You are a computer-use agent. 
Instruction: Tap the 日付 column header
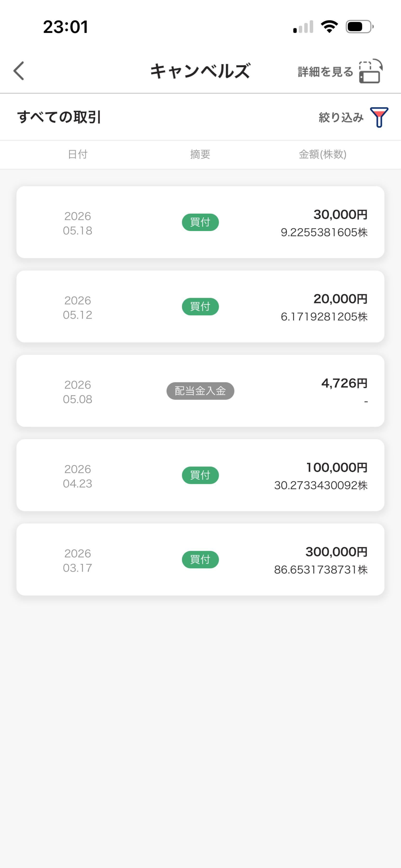pos(78,154)
